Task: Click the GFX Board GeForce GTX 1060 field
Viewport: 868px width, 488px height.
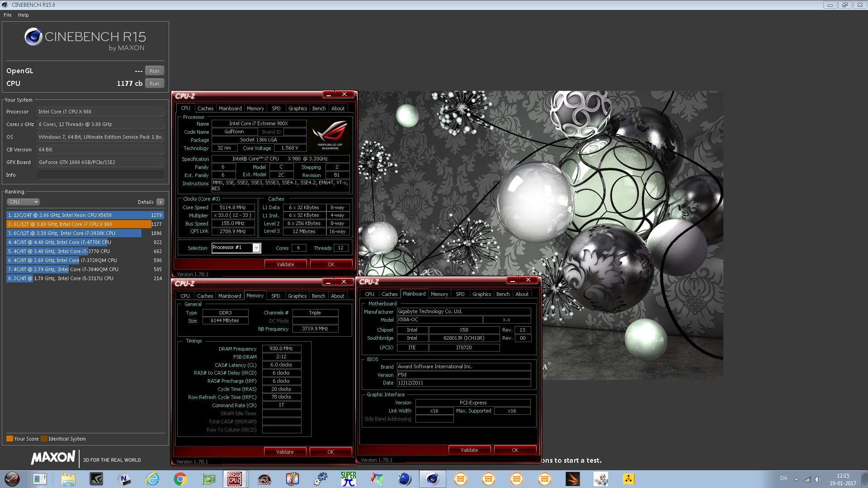Action: point(100,162)
